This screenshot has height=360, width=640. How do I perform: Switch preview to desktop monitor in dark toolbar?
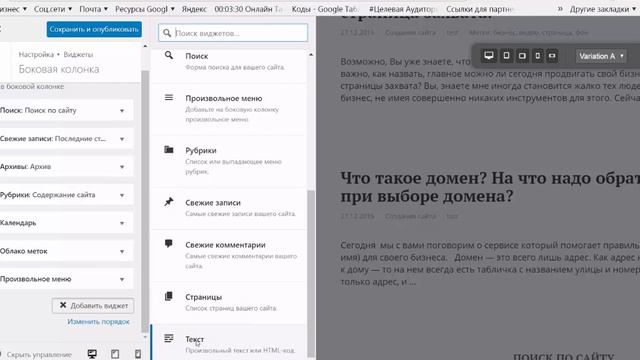point(489,56)
